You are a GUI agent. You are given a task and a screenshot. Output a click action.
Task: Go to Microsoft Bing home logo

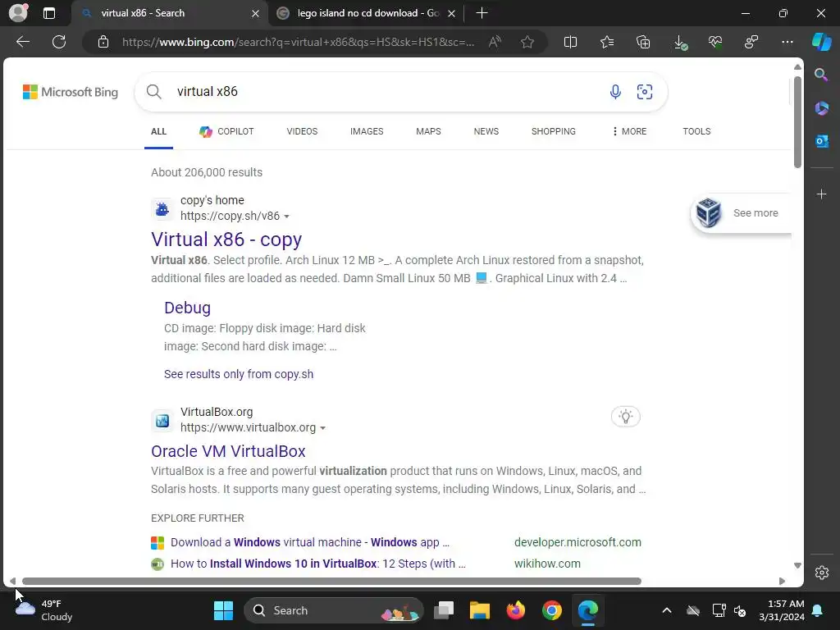(x=71, y=92)
